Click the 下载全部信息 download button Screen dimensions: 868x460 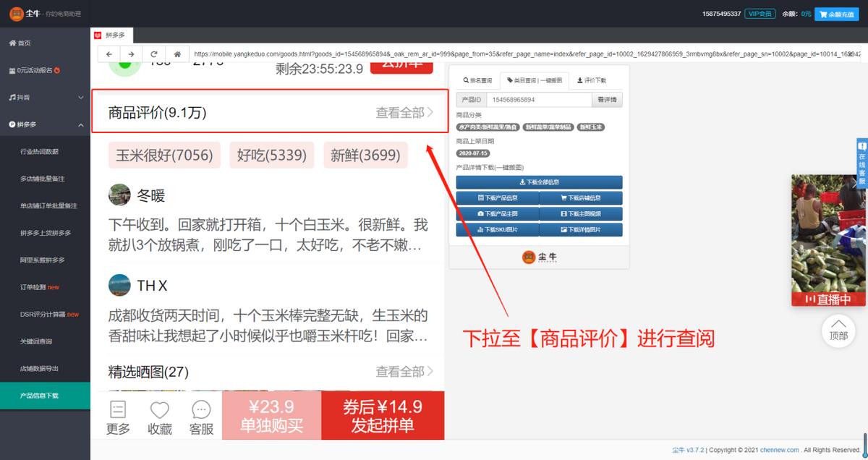click(538, 182)
